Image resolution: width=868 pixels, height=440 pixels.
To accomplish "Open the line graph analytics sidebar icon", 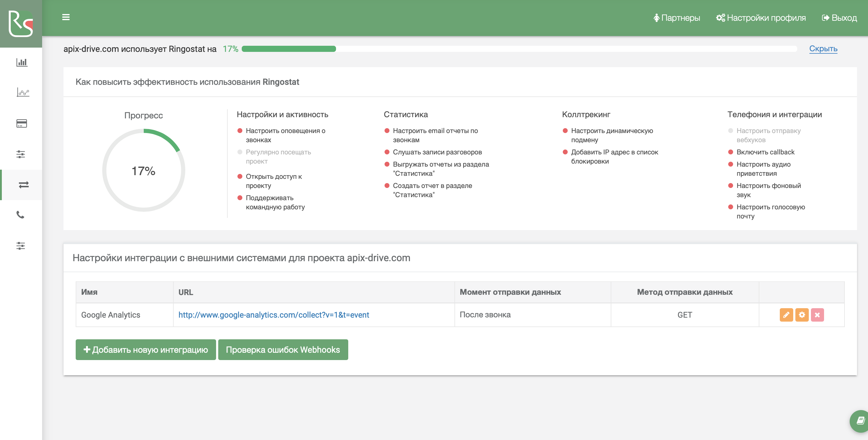I will (23, 92).
